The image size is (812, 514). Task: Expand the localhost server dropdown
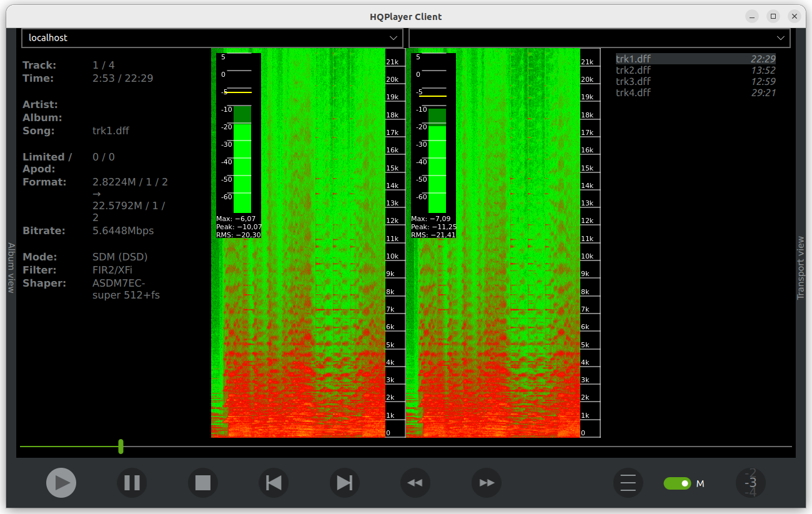212,38
